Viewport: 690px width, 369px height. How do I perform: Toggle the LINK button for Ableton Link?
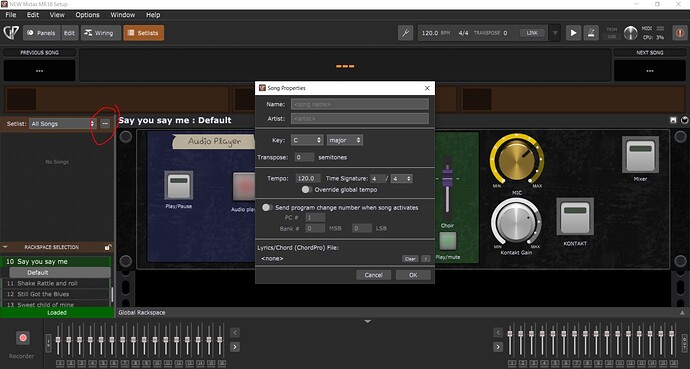click(532, 33)
